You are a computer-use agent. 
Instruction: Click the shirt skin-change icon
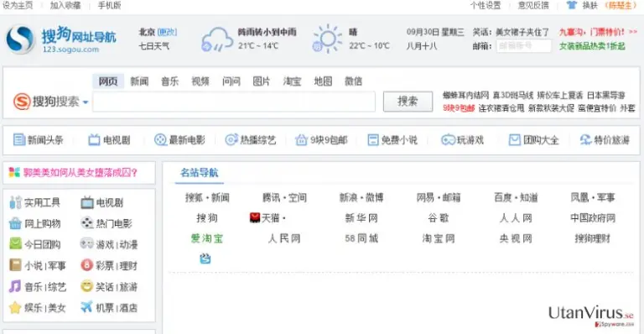[x=572, y=5]
